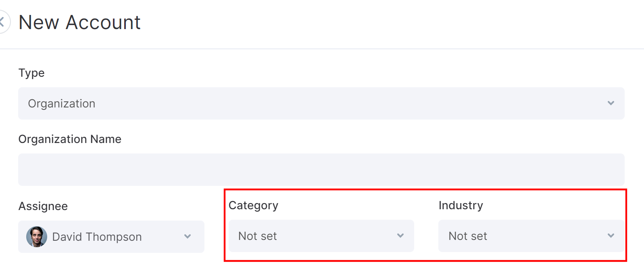Click the back icon beside New Account
The width and height of the screenshot is (644, 267).
tap(3, 22)
